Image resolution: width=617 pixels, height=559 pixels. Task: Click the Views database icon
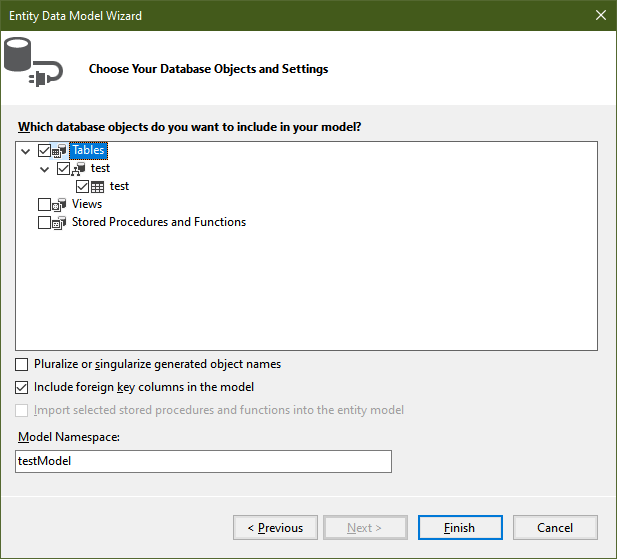point(59,205)
